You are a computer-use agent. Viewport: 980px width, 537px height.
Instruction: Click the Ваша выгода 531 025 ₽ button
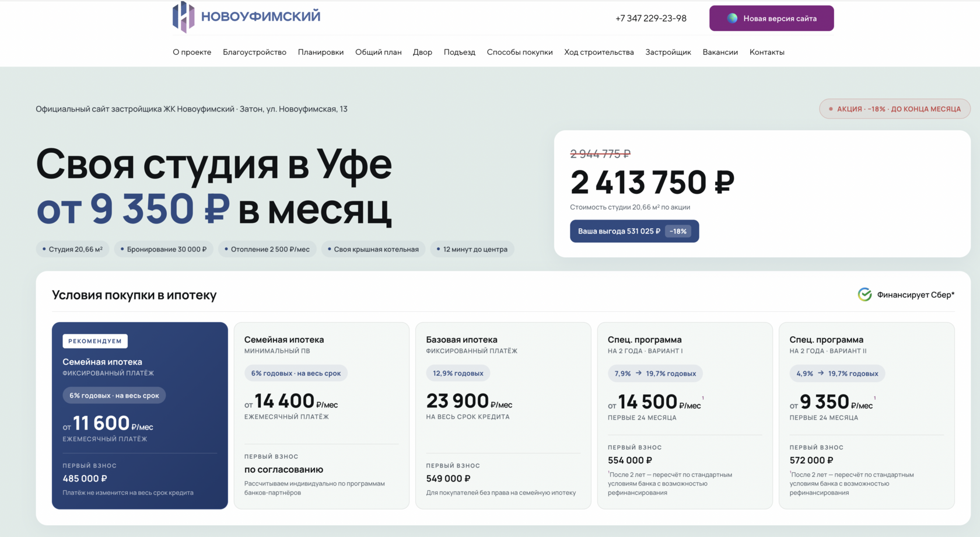pyautogui.click(x=634, y=231)
